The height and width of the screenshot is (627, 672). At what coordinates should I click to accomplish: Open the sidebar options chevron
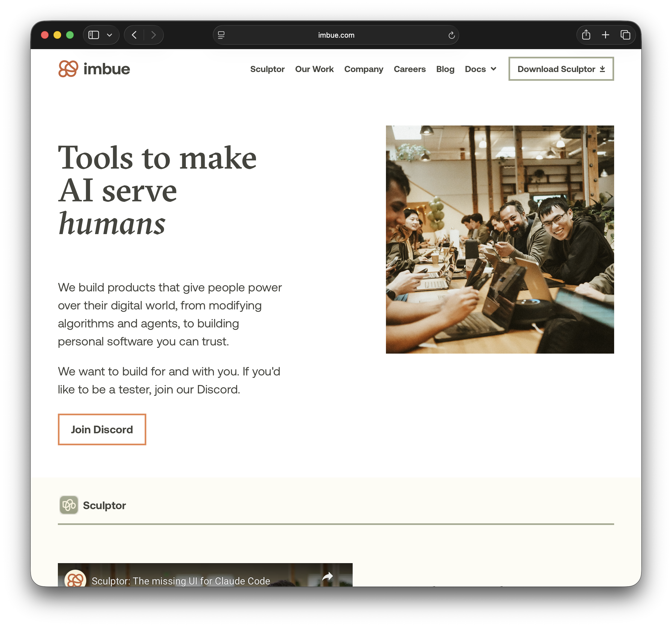(x=109, y=35)
